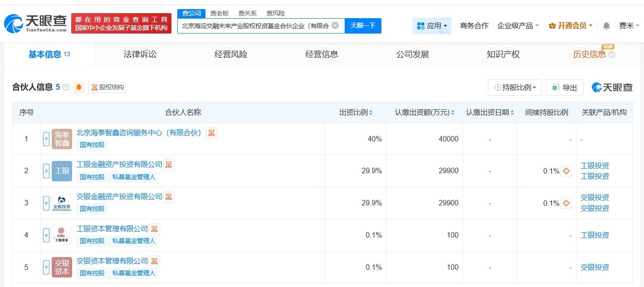
Task: Clear the search box with X icon
Action: [335, 25]
